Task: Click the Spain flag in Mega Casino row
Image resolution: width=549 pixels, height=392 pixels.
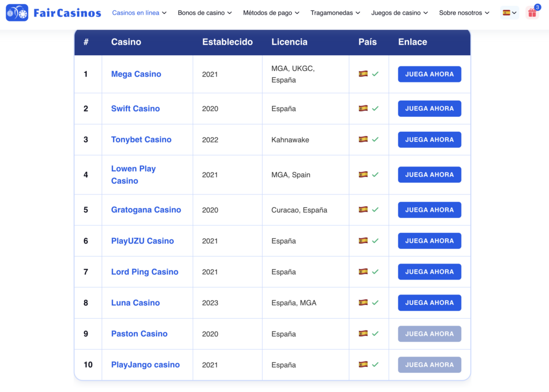Action: pyautogui.click(x=363, y=74)
